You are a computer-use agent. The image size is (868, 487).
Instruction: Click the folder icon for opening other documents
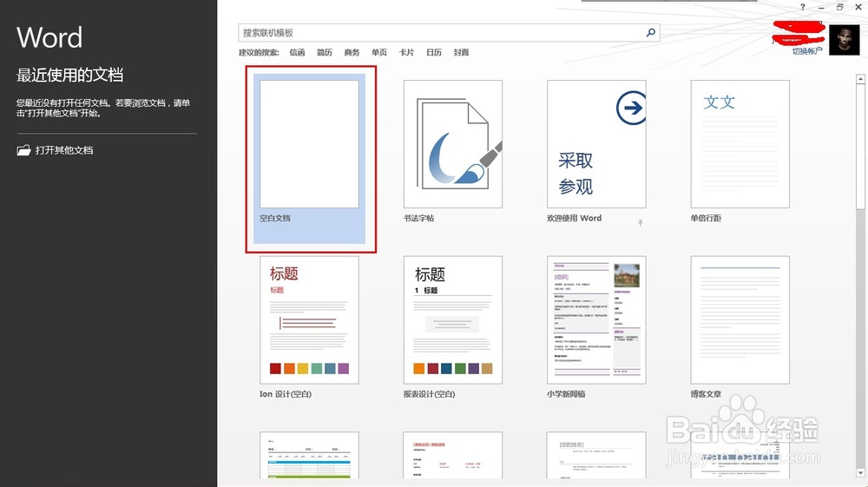click(23, 150)
